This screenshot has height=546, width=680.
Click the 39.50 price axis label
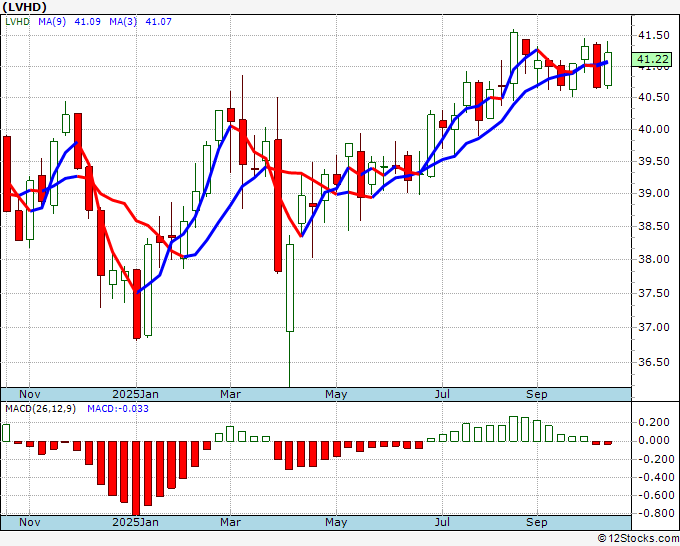654,161
